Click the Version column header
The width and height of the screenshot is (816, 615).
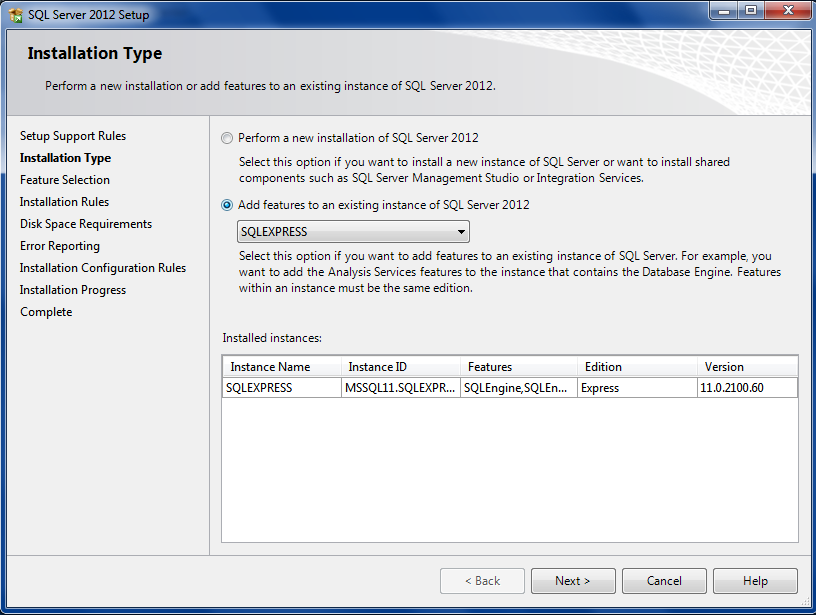click(747, 367)
